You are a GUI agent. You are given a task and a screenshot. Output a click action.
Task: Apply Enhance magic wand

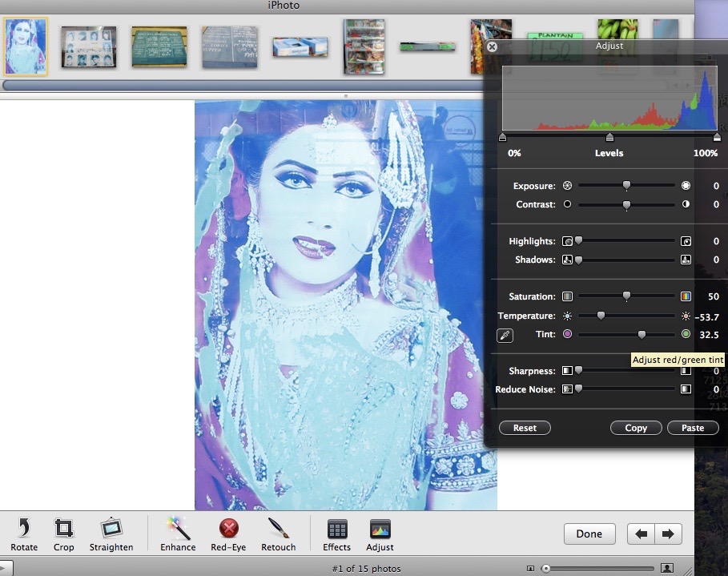(x=178, y=529)
